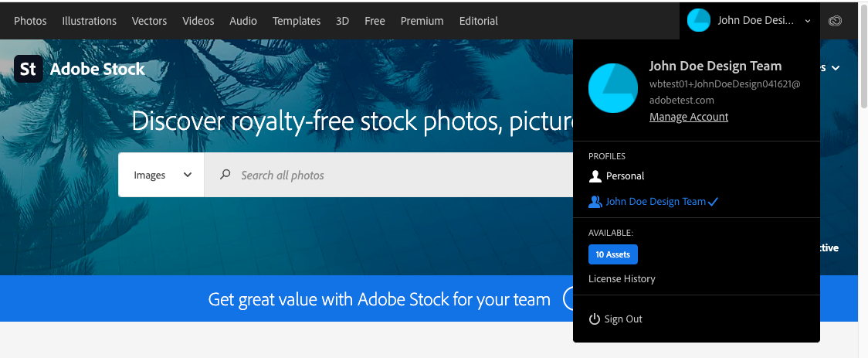Select the John Doe Design Team profile

point(656,202)
